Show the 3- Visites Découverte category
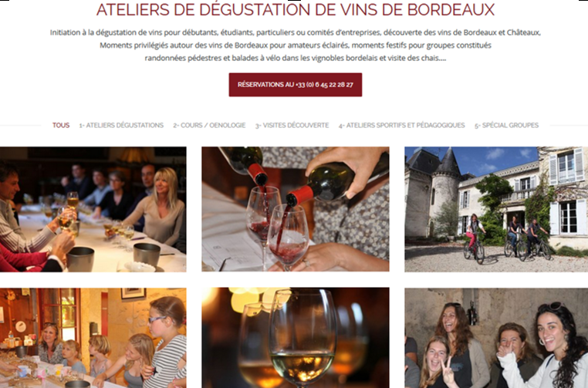Image resolution: width=588 pixels, height=388 pixels. [x=292, y=125]
